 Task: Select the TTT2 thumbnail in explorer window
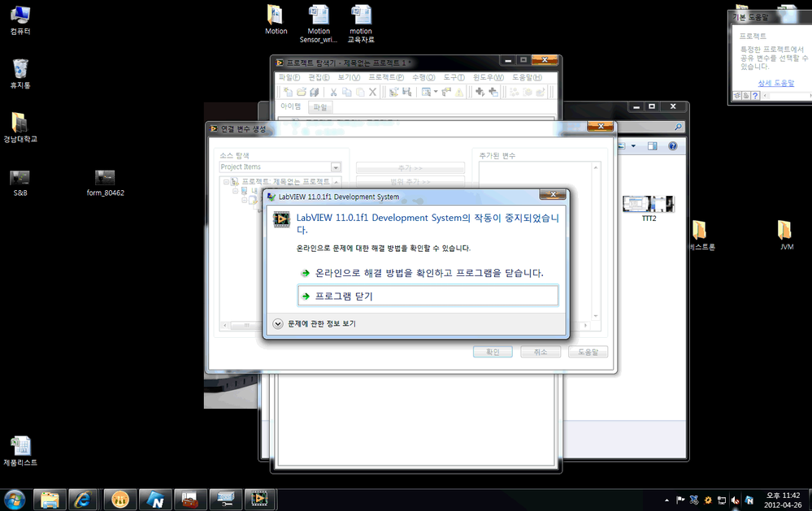pos(649,208)
